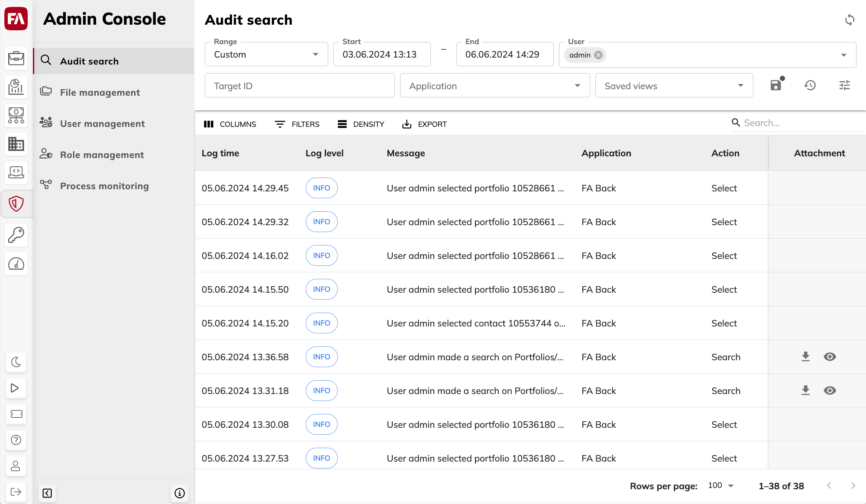Remove the admin user chip
The width and height of the screenshot is (866, 504).
[598, 55]
